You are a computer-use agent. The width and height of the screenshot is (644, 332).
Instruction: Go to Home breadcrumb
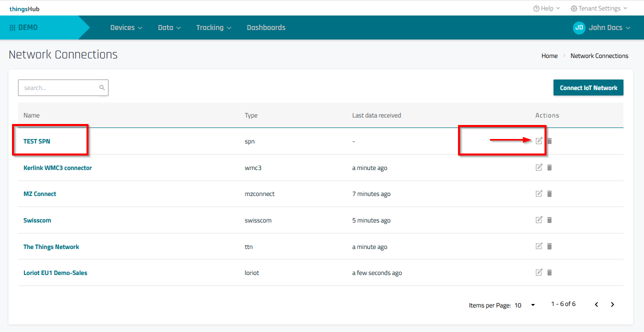coord(549,56)
